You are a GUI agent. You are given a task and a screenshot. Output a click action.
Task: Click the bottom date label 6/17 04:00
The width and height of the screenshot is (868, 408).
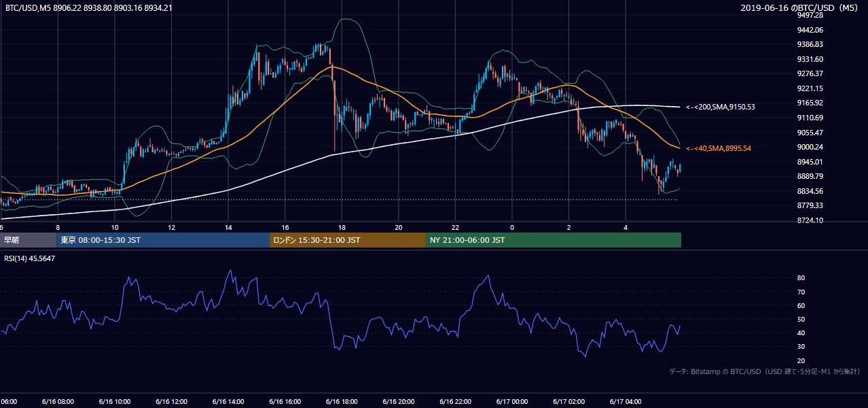click(626, 402)
